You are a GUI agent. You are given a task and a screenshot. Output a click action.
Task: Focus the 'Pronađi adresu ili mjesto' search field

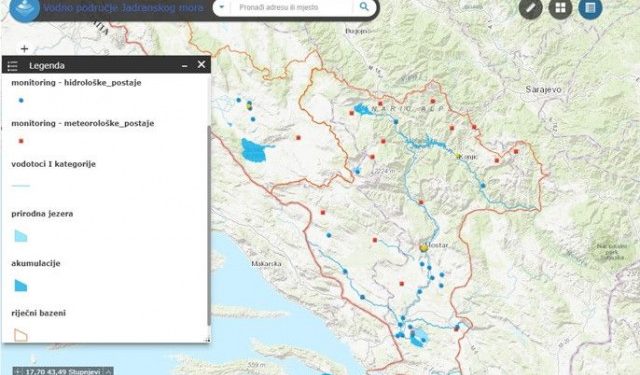(x=291, y=7)
